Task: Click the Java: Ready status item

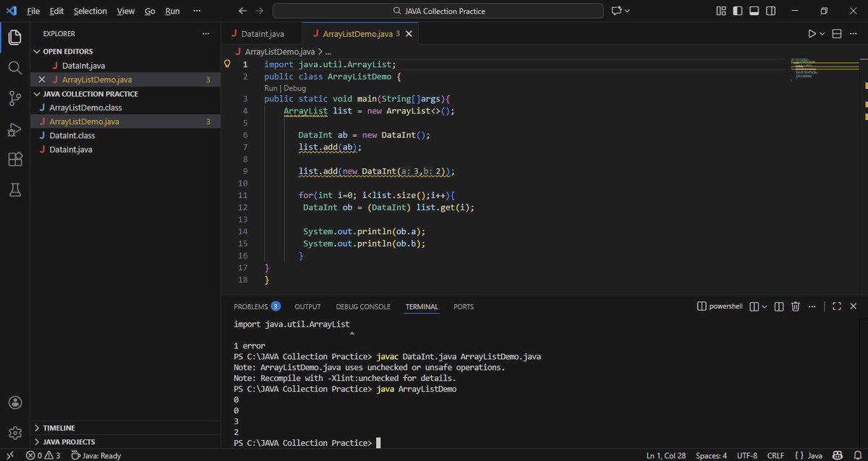Action: click(x=95, y=455)
